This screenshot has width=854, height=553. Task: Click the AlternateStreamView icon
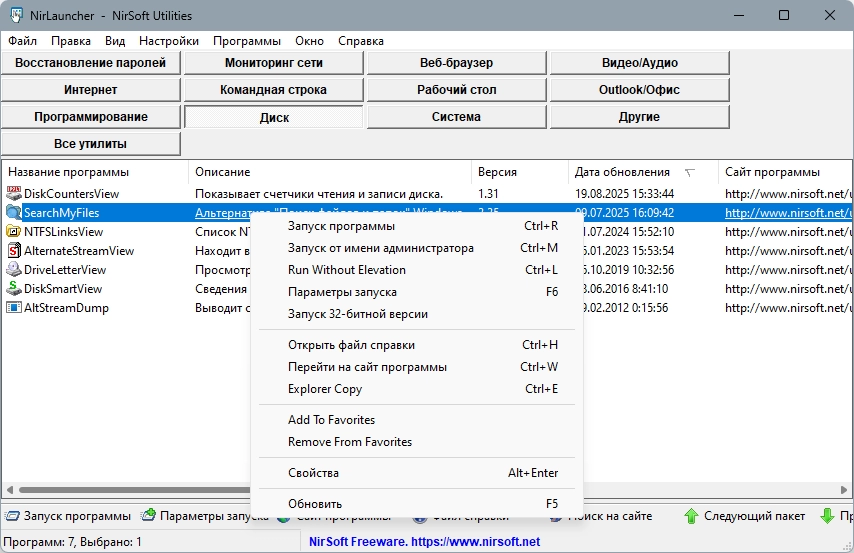coord(14,251)
